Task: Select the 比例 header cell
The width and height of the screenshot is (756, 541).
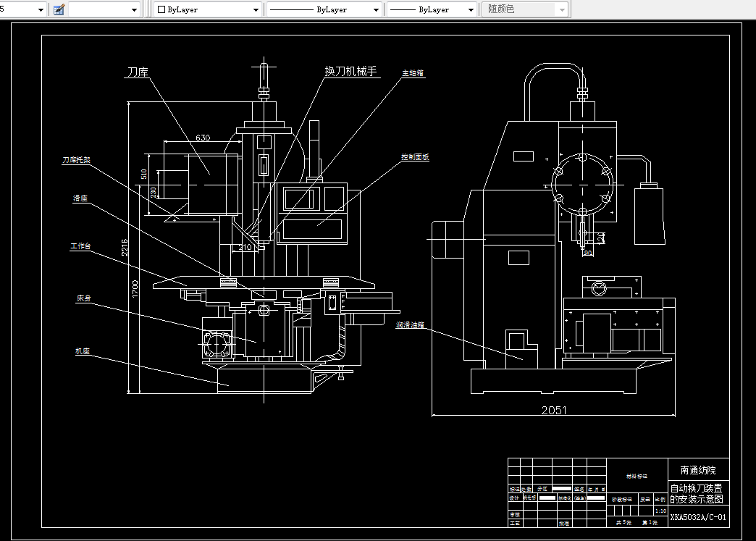Action: click(x=660, y=500)
